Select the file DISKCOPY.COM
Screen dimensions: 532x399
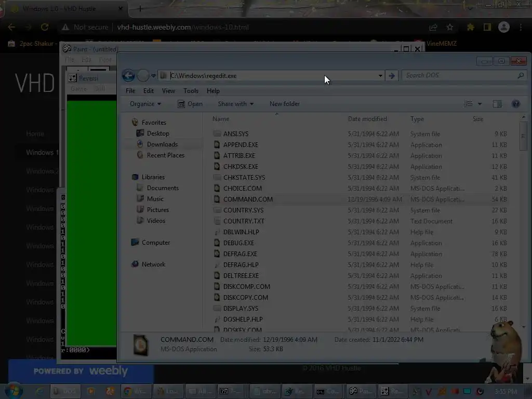pos(246,298)
